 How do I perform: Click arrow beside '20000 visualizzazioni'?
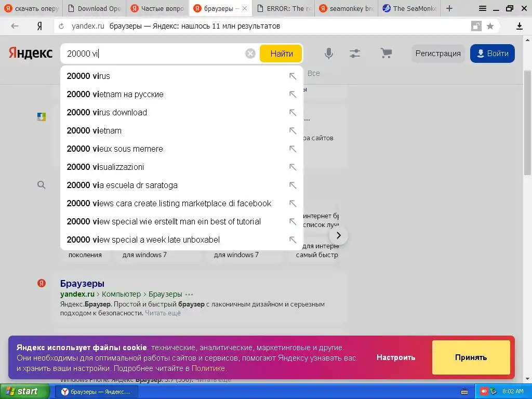(x=292, y=167)
